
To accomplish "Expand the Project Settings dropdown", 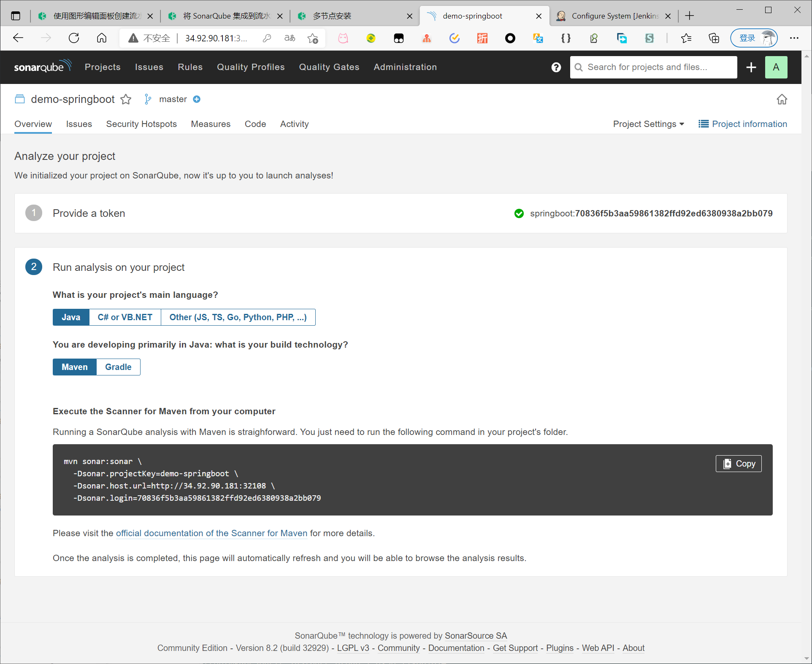I will point(648,124).
